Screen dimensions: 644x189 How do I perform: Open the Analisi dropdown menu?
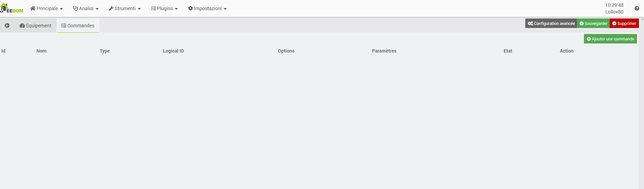[x=86, y=8]
